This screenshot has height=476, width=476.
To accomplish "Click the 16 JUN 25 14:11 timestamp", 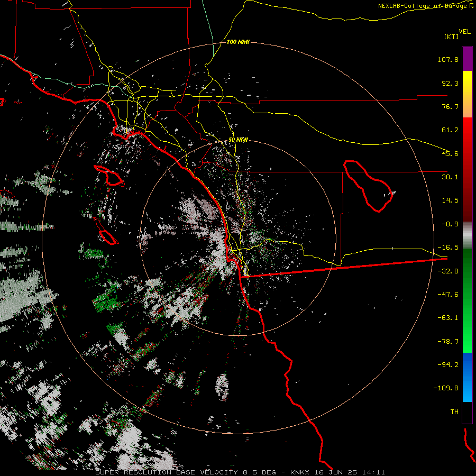I will coord(351,472).
